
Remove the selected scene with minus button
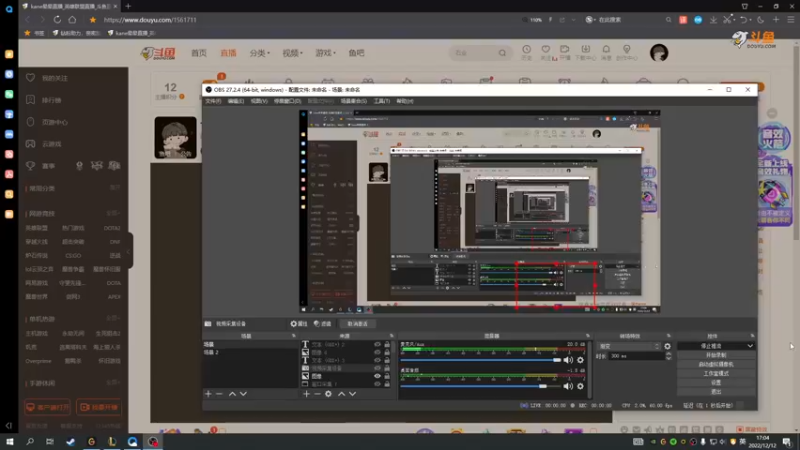[219, 394]
